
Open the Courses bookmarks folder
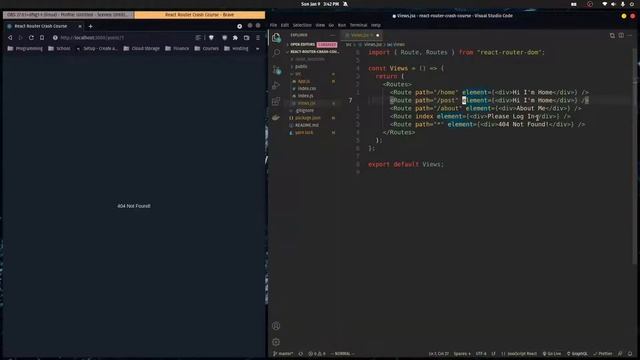click(207, 49)
